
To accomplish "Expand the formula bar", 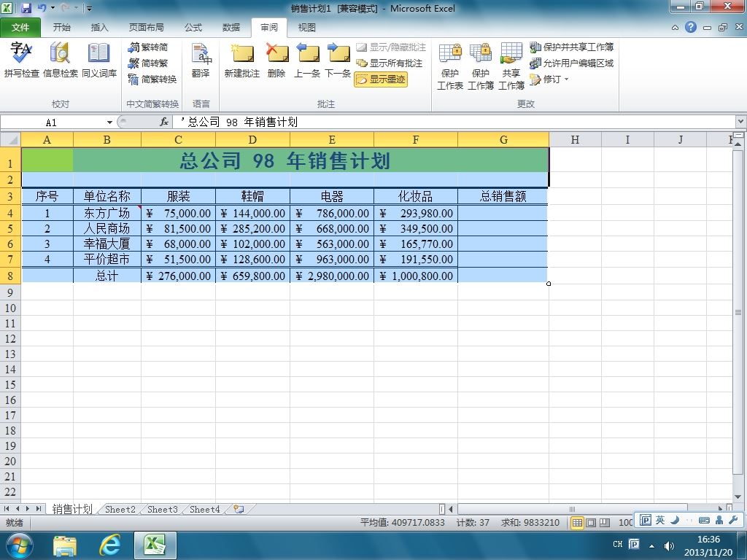I will (741, 122).
